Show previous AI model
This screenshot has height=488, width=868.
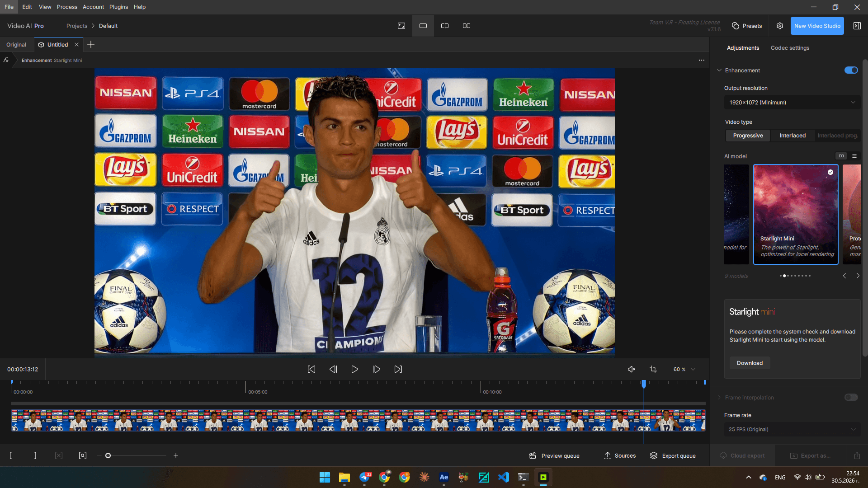pos(844,276)
